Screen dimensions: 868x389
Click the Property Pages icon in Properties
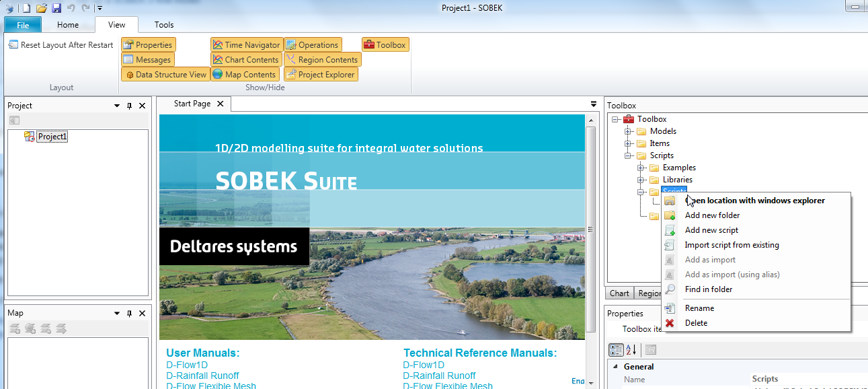coord(650,349)
